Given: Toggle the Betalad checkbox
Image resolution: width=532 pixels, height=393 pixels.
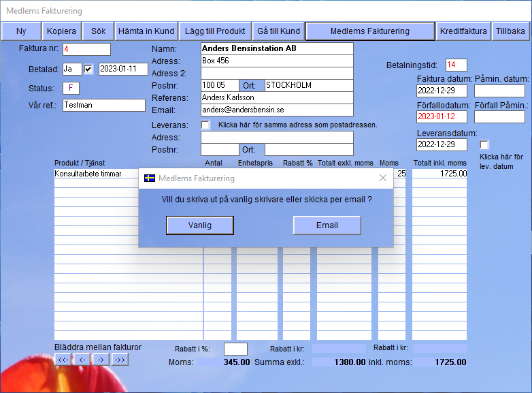Looking at the screenshot, I should [x=88, y=69].
